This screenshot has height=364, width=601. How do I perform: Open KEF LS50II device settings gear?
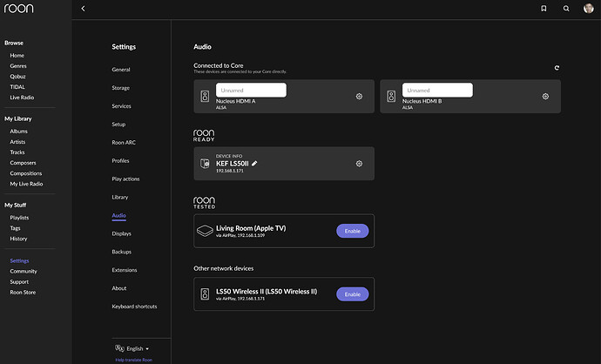(359, 164)
